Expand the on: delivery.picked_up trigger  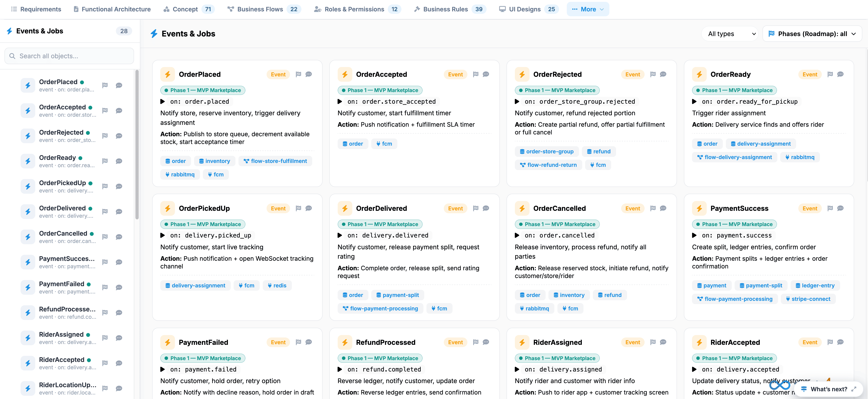162,235
